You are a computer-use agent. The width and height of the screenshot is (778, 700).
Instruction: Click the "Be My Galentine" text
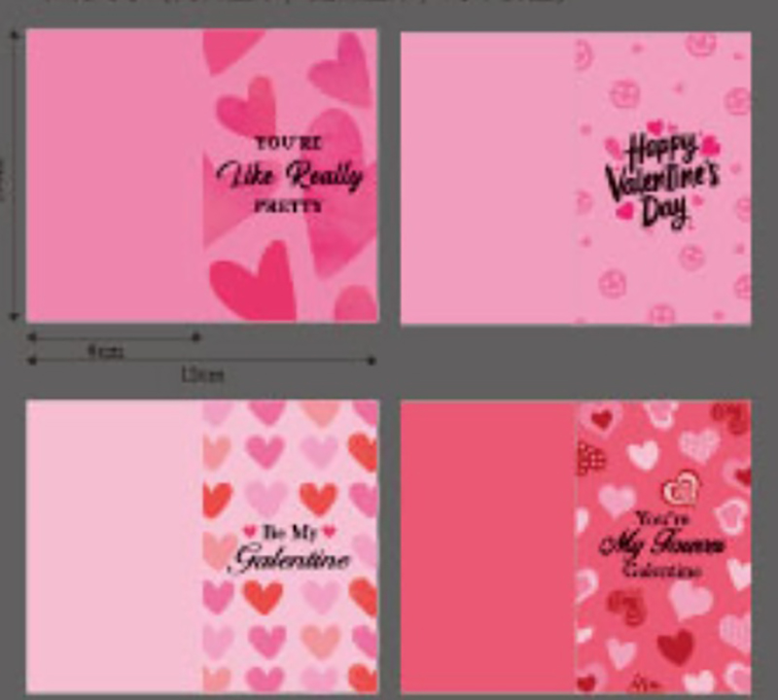point(289,549)
